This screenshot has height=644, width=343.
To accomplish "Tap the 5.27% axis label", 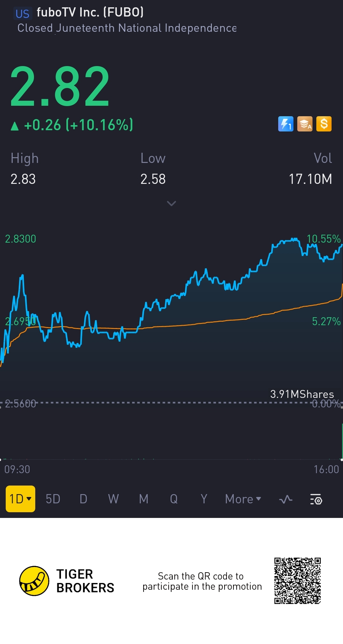I will pyautogui.click(x=326, y=321).
